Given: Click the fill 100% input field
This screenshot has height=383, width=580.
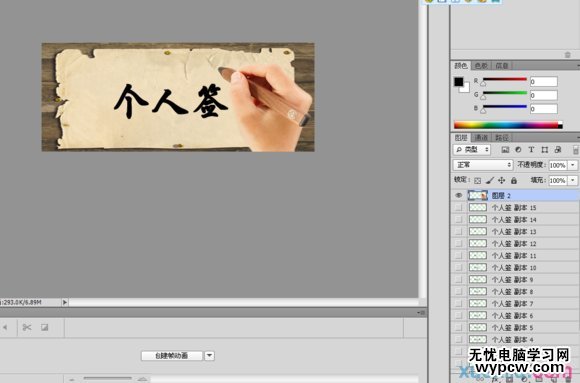Looking at the screenshot, I should [x=558, y=181].
